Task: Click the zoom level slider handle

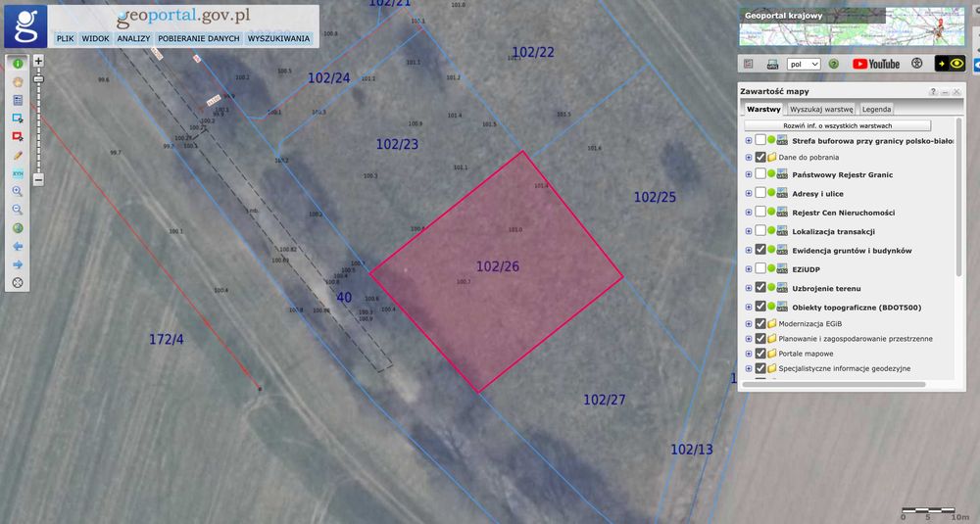Action: (x=38, y=79)
